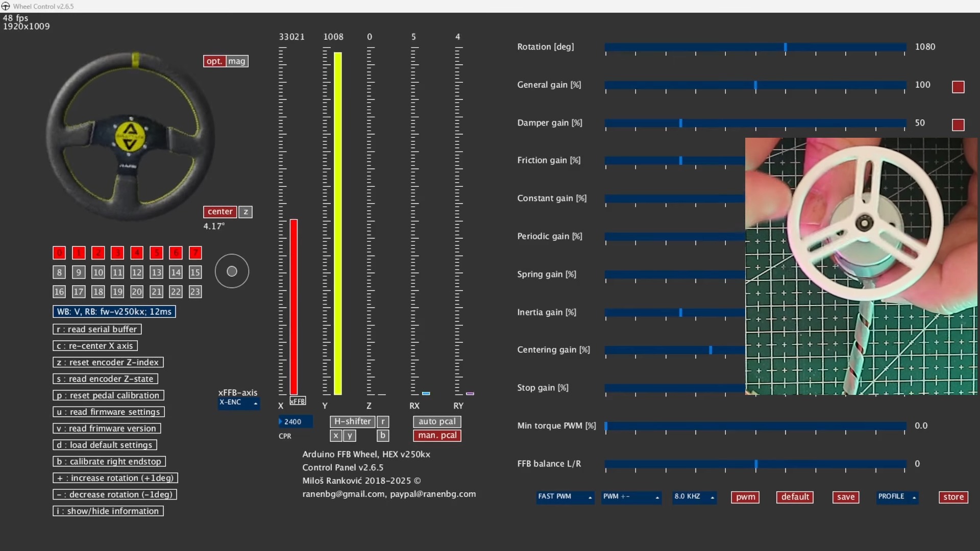Click the Wheel Control logo icon
Viewport: 980px width, 551px height.
point(7,6)
